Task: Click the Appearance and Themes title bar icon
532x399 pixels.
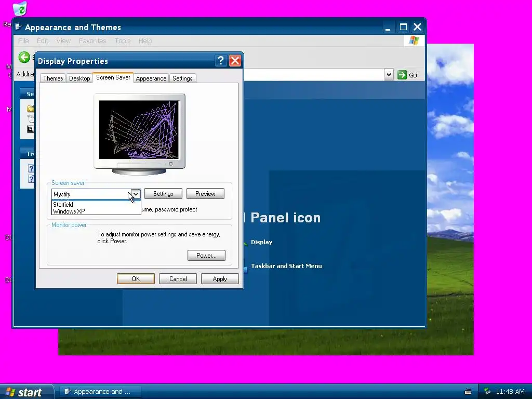Action: (x=18, y=27)
